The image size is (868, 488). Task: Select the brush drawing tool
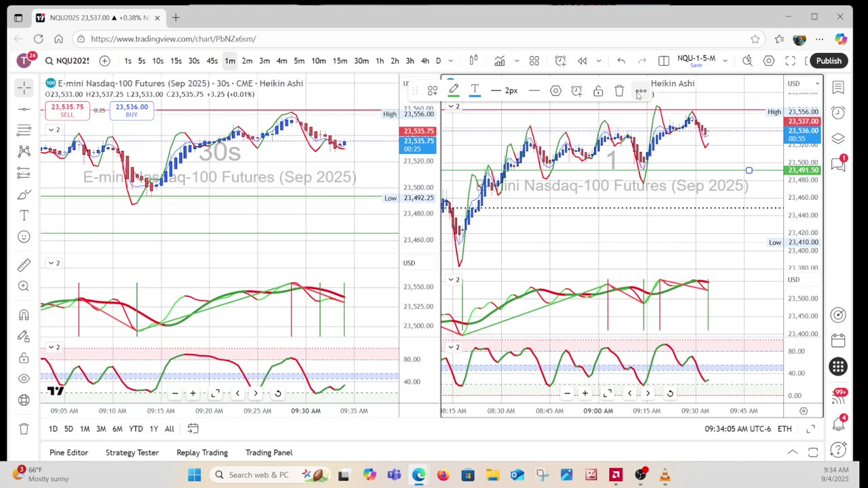[x=24, y=195]
